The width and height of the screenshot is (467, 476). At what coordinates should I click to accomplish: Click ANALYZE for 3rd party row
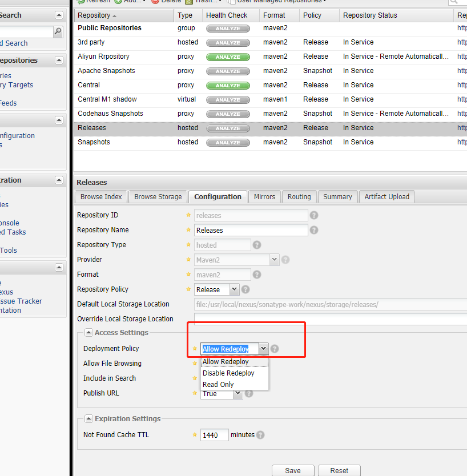point(228,43)
